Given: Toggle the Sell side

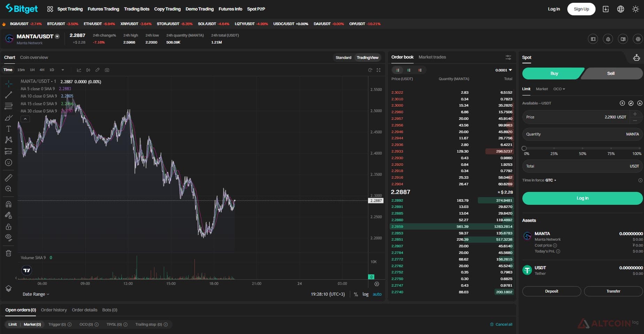Looking at the screenshot, I should click(x=612, y=73).
